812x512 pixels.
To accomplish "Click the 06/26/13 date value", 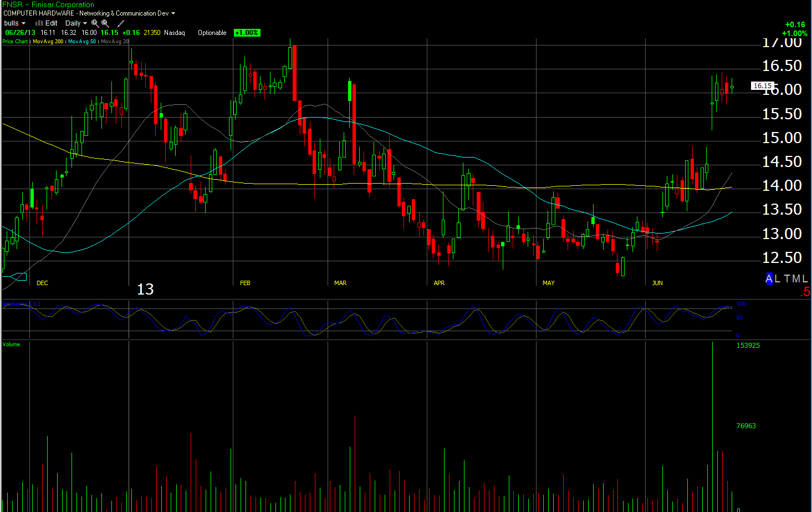I will [x=20, y=33].
